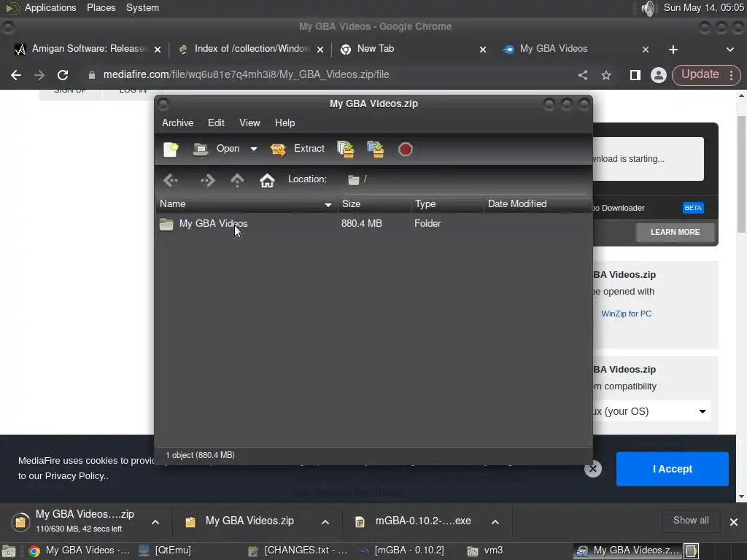Image resolution: width=747 pixels, height=560 pixels.
Task: Click the 880.4 MB size cell
Action: 362,223
